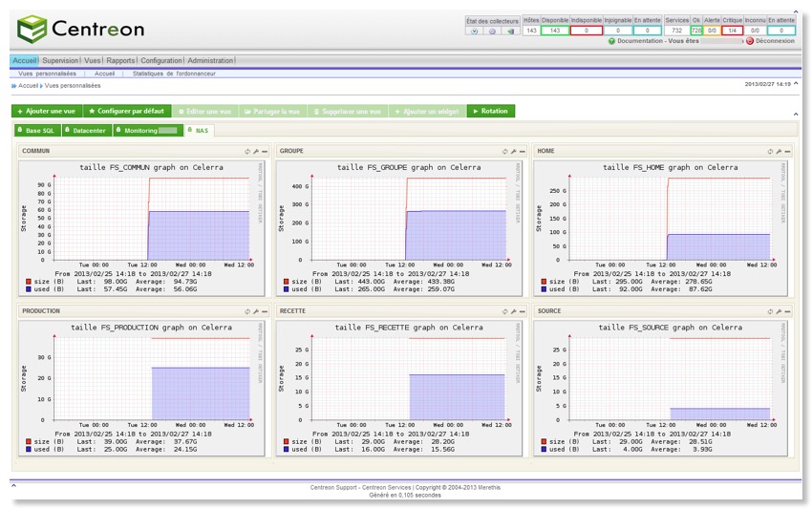Viewport: 812px width, 509px height.
Task: Click the Ajouter une vue button
Action: (x=47, y=111)
